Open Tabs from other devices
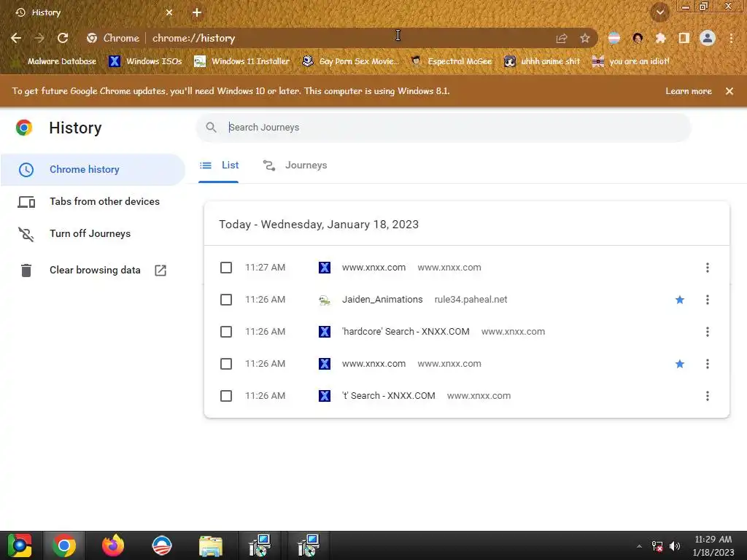The width and height of the screenshot is (747, 560). 93,201
